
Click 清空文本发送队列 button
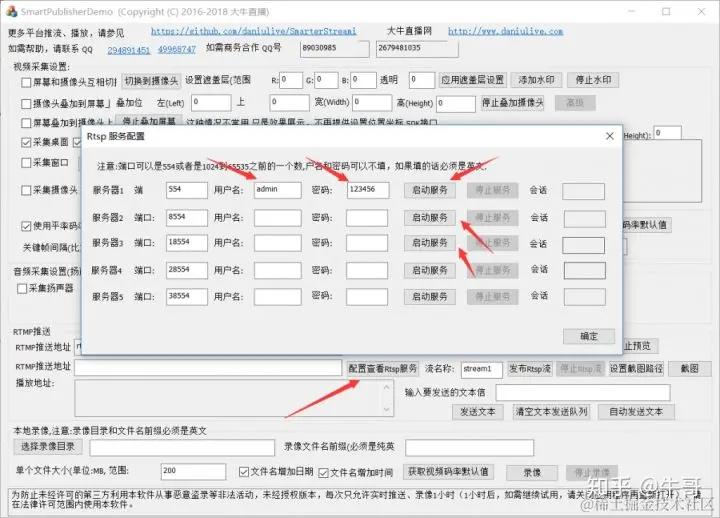coord(551,412)
